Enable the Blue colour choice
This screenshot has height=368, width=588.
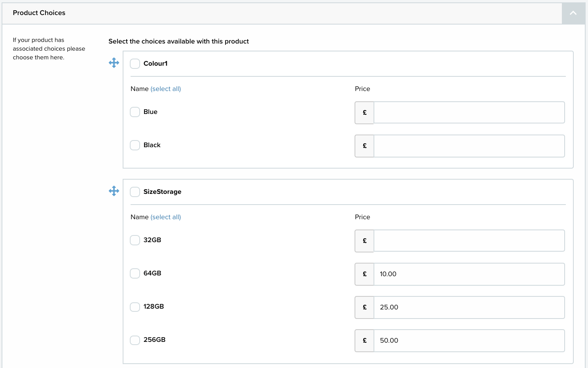[135, 112]
